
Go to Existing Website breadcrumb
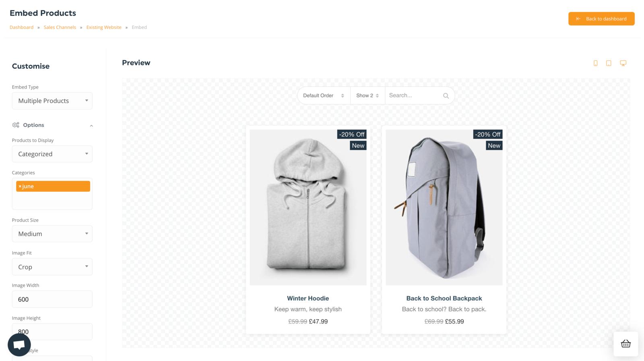click(104, 27)
